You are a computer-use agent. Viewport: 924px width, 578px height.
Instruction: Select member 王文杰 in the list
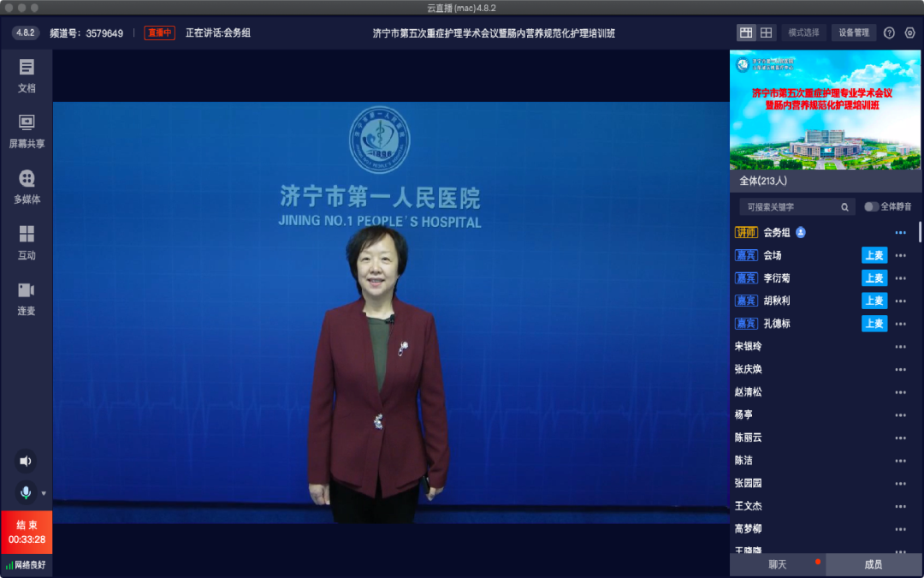pos(749,506)
